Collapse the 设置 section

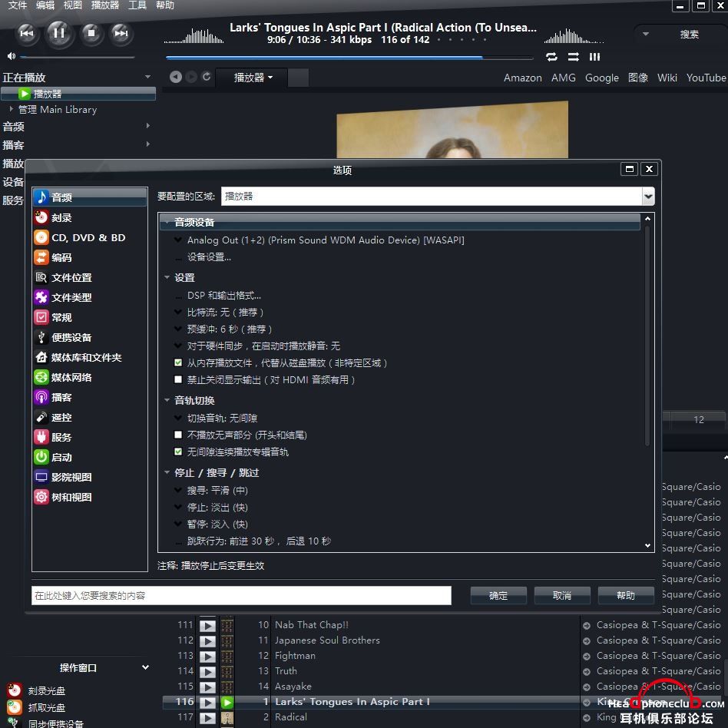(167, 277)
